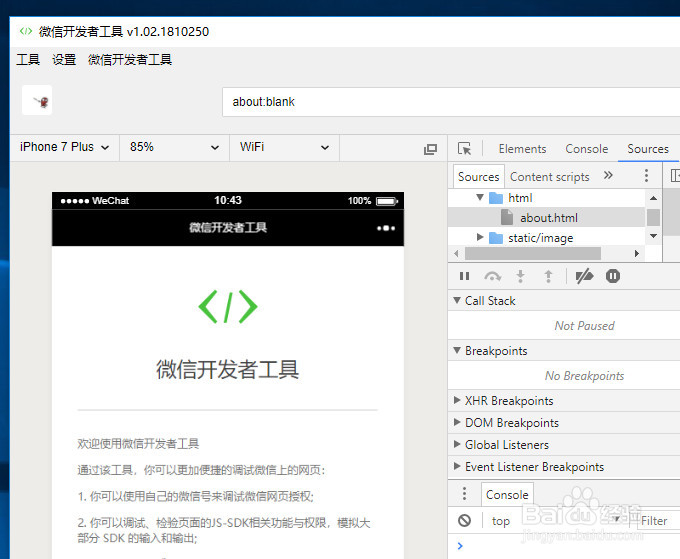Select the about.html file
680x559 pixels.
click(x=549, y=218)
